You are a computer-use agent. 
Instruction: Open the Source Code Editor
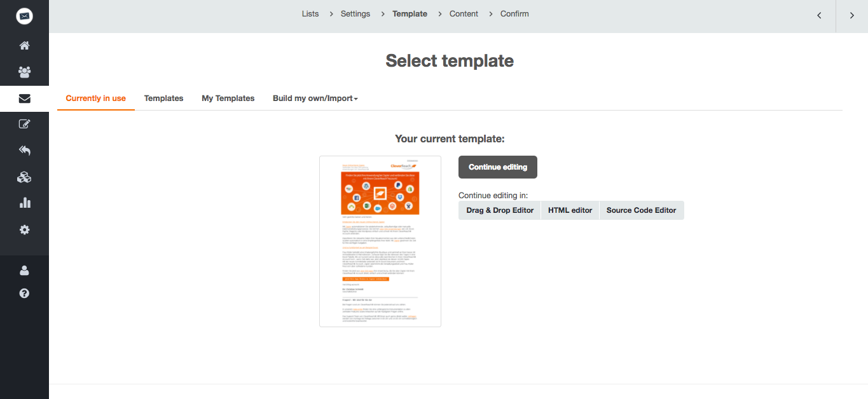coord(641,210)
